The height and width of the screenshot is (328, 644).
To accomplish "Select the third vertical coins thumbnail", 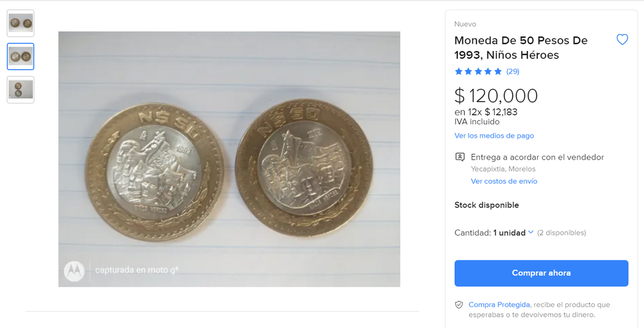I will point(20,90).
